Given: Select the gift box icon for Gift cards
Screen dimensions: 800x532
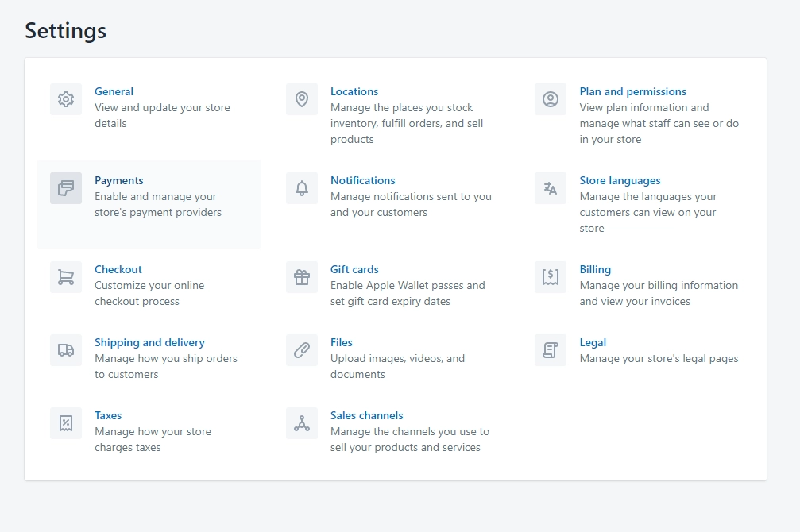Looking at the screenshot, I should (x=301, y=276).
